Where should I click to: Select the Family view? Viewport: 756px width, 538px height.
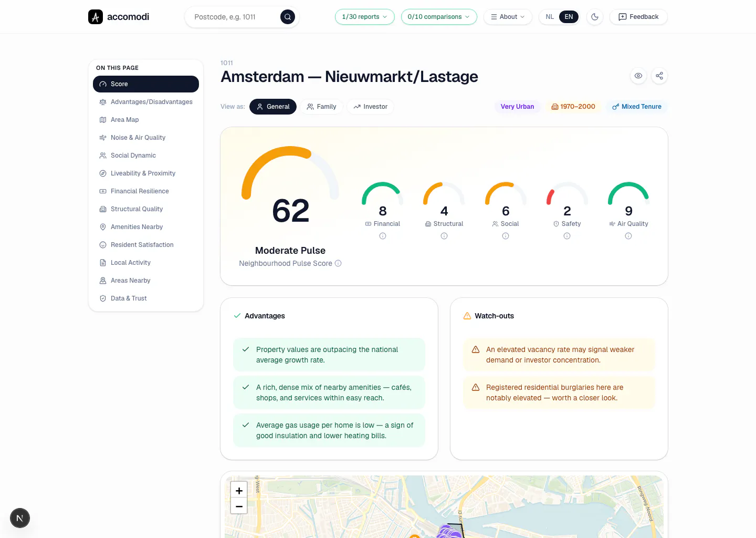click(x=321, y=107)
